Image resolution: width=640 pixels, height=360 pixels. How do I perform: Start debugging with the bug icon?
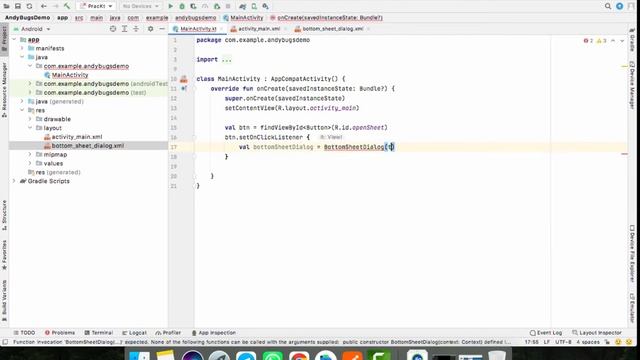click(x=182, y=6)
